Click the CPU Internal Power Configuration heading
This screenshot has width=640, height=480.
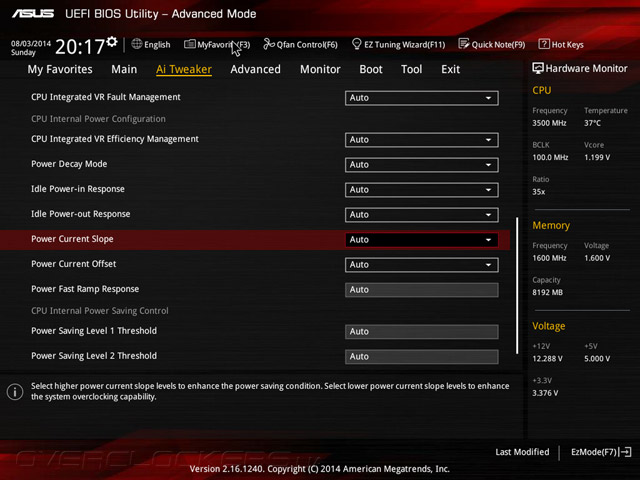tap(98, 119)
